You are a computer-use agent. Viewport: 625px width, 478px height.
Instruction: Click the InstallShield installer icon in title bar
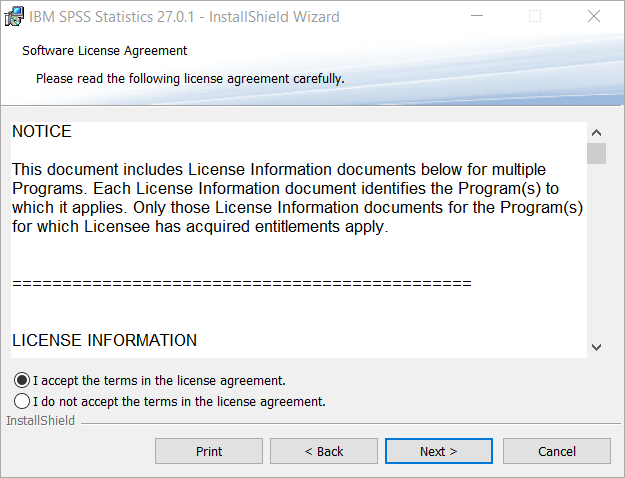point(14,16)
